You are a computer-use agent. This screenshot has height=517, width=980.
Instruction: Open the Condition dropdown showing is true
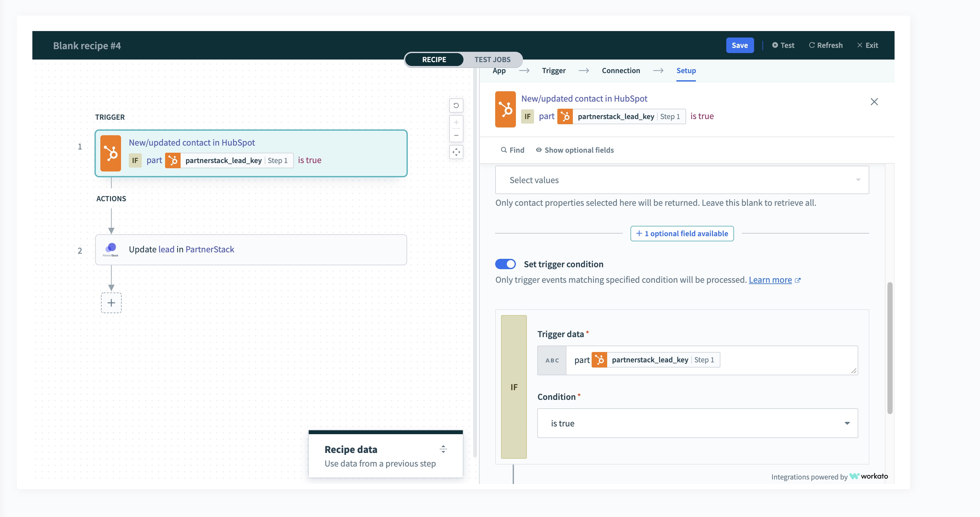pos(697,423)
